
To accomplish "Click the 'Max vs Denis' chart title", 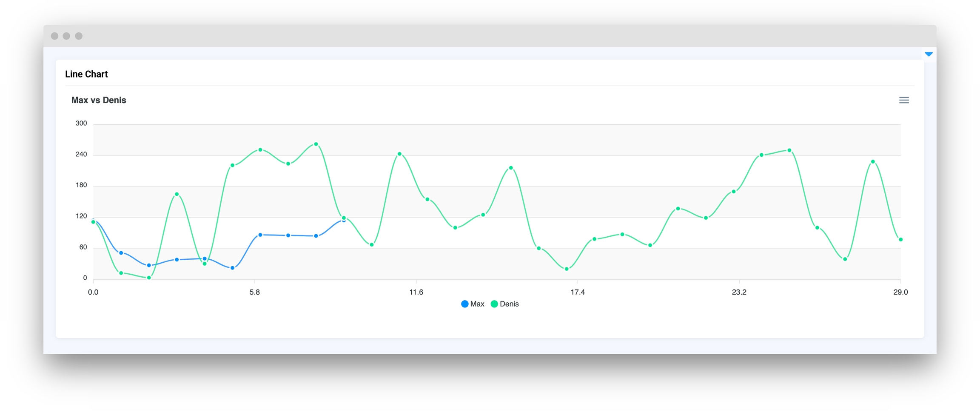I will (99, 100).
